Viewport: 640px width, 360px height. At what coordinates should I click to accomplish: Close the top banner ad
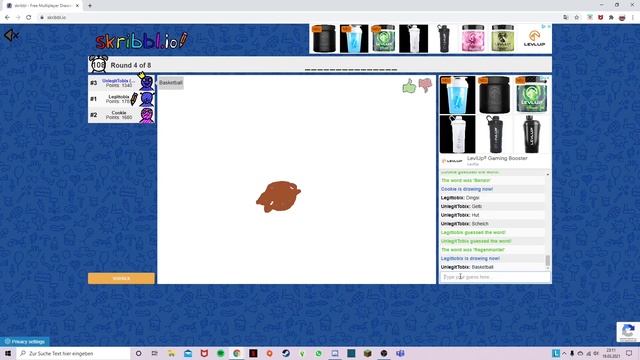(549, 27)
